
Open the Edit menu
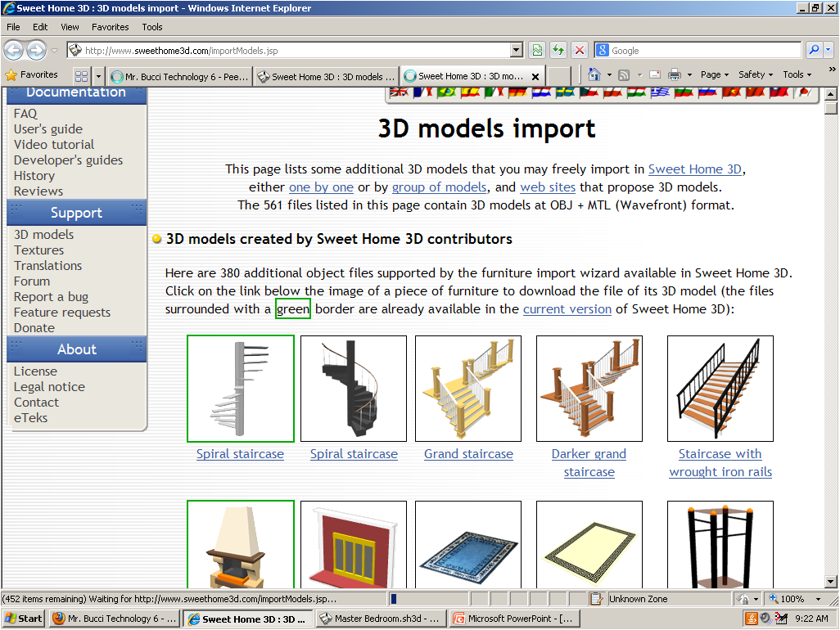(x=40, y=27)
